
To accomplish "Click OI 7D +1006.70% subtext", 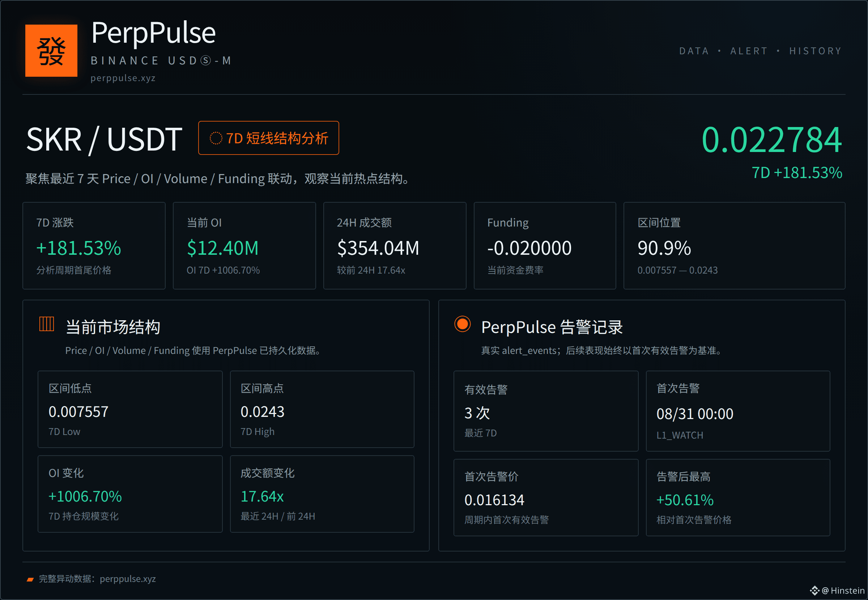I will click(x=223, y=270).
